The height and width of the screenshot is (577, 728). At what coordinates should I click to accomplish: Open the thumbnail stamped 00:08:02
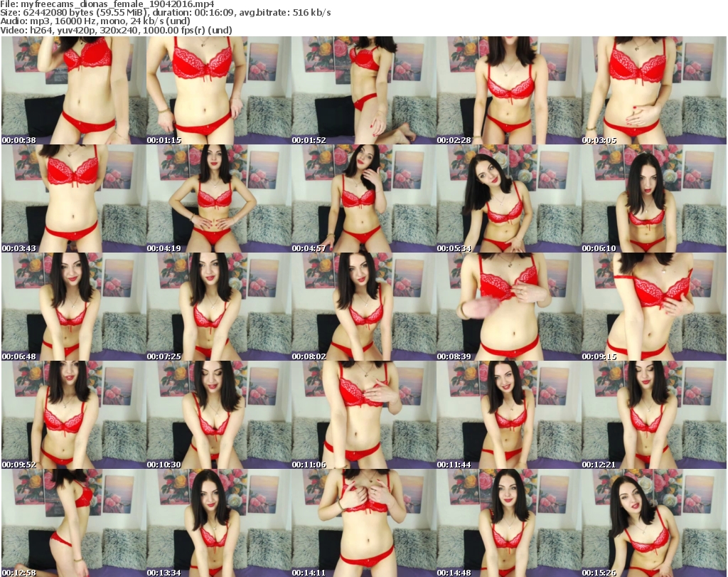pos(363,307)
